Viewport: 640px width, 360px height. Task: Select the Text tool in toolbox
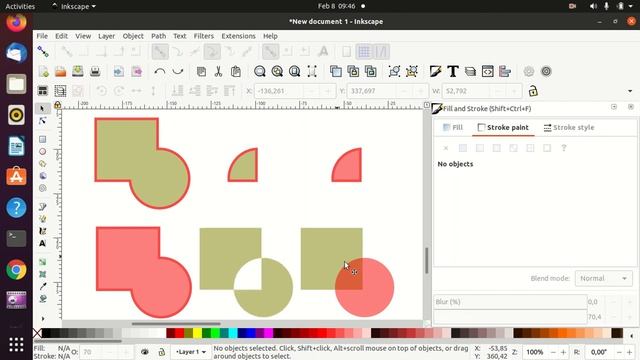42,243
